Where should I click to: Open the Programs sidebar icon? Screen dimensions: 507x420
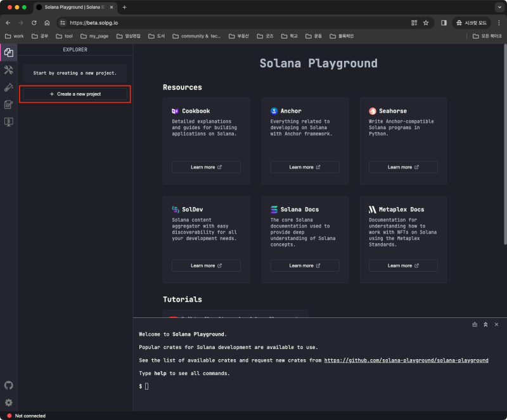pyautogui.click(x=9, y=122)
